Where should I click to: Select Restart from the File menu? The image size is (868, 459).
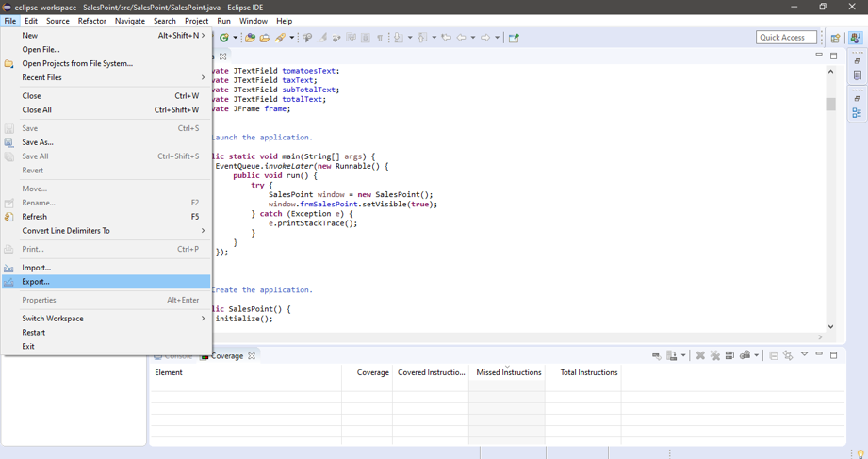click(106, 332)
